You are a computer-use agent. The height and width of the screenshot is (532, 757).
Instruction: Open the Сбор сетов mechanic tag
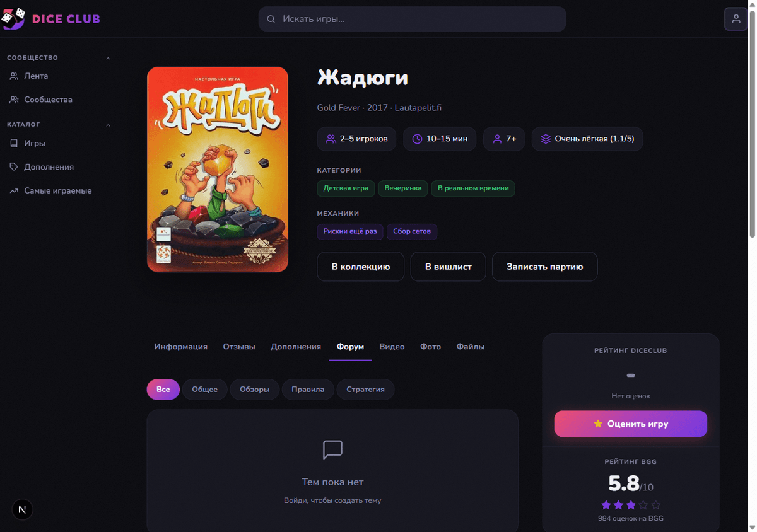pyautogui.click(x=412, y=231)
